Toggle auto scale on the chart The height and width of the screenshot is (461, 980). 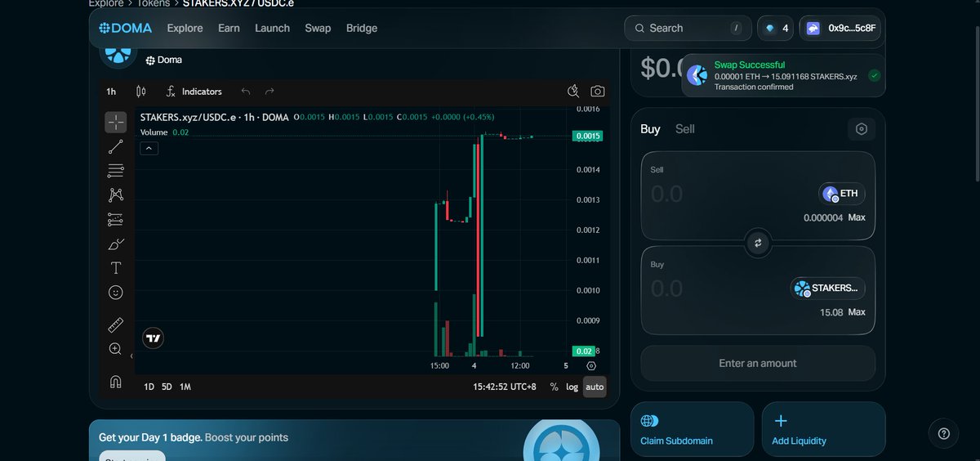pyautogui.click(x=595, y=387)
